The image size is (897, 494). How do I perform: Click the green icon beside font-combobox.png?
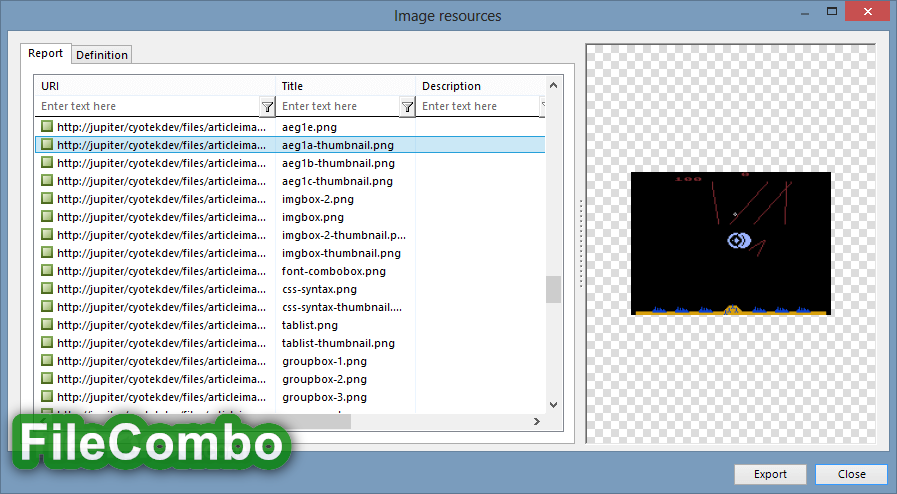[x=47, y=270]
